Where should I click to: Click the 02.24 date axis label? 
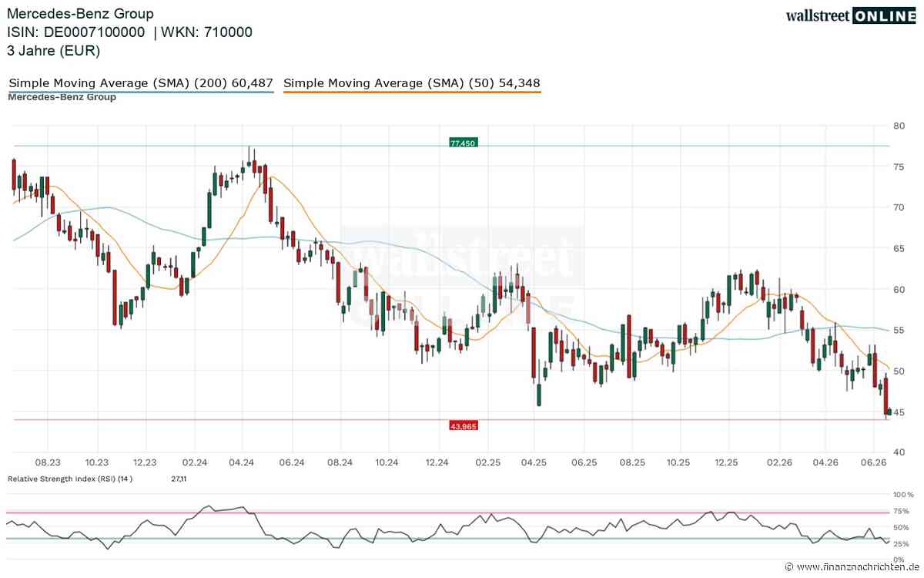pos(194,462)
